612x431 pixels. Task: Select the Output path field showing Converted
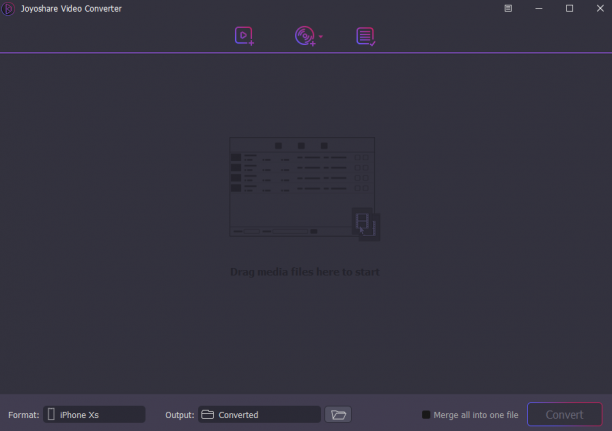tap(259, 415)
